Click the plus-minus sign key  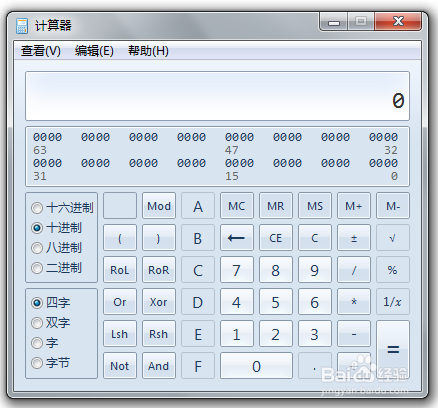[x=354, y=238]
